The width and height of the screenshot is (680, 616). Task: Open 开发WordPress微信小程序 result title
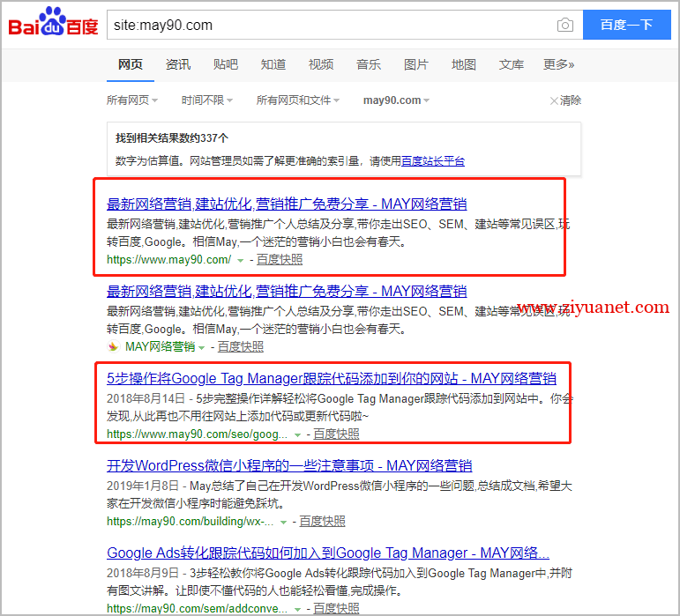click(289, 465)
